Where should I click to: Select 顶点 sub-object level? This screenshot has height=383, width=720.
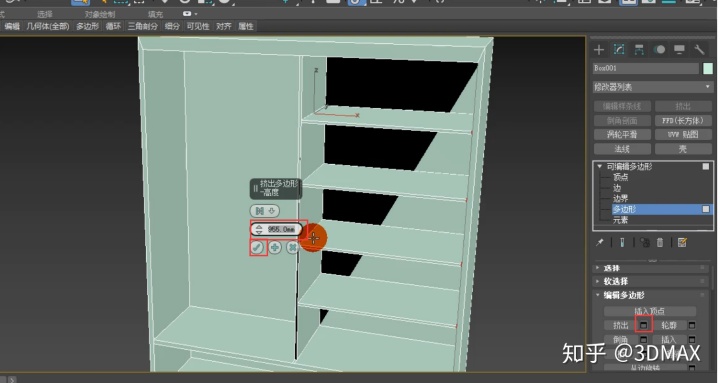click(x=620, y=177)
